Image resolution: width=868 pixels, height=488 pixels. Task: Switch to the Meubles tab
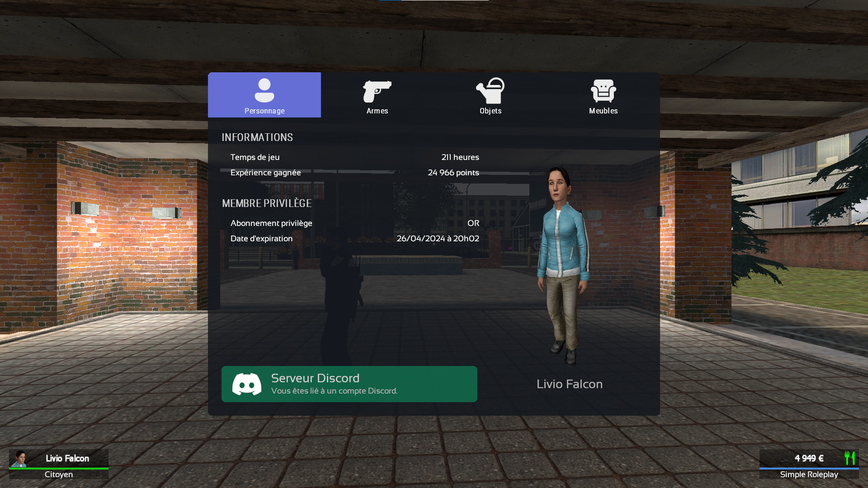click(604, 95)
